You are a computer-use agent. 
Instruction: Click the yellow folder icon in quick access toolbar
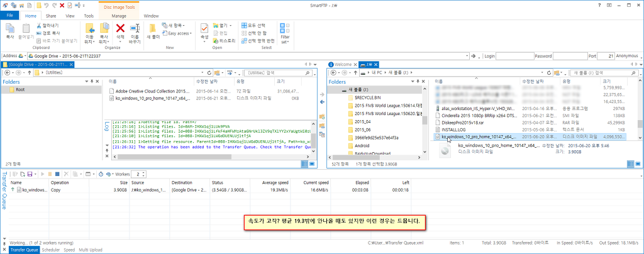click(x=38, y=5)
